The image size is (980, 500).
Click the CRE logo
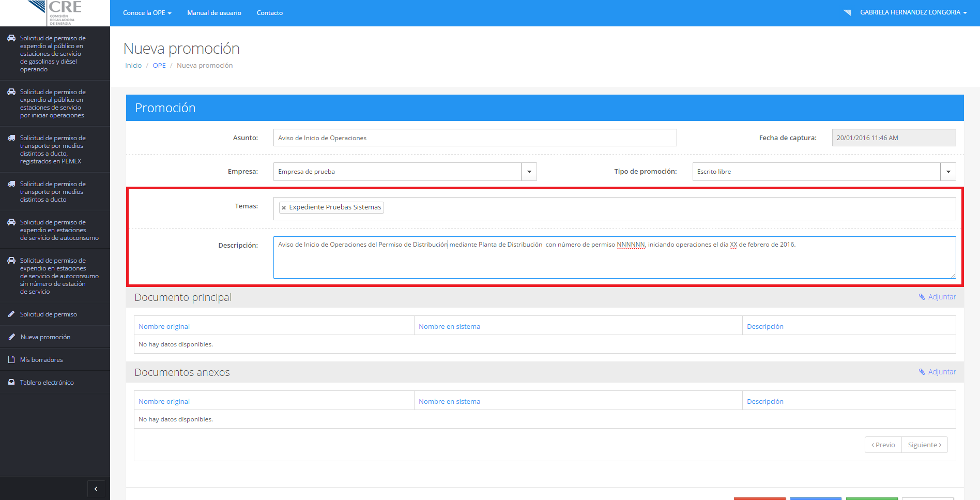pyautogui.click(x=55, y=12)
